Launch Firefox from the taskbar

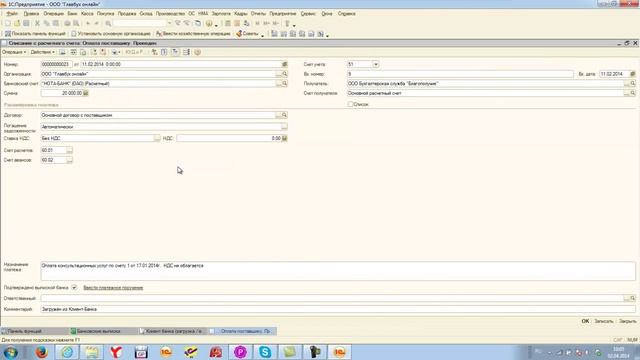click(42, 351)
